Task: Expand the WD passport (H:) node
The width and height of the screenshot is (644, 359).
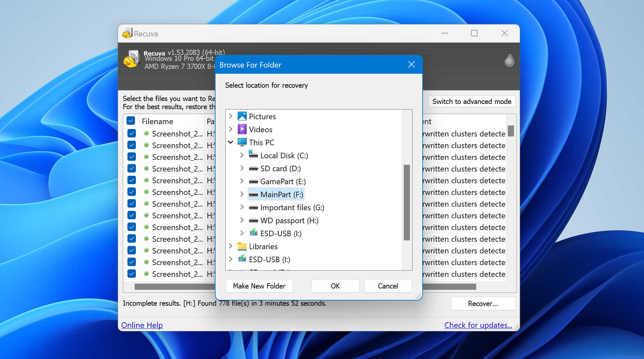Action: (242, 220)
